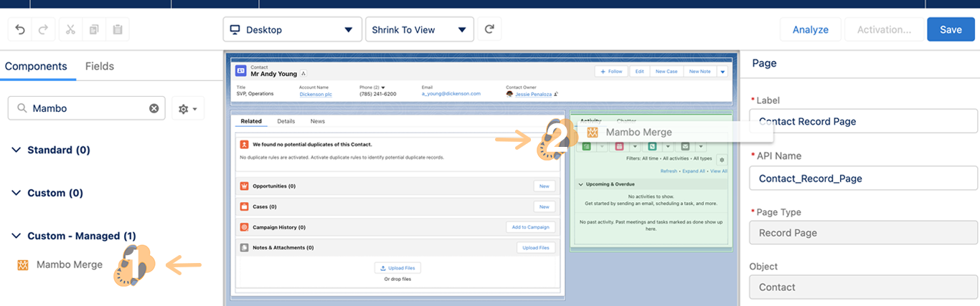Click the Refresh canvas icon
Image resolution: width=980 pixels, height=306 pixels.
point(489,29)
